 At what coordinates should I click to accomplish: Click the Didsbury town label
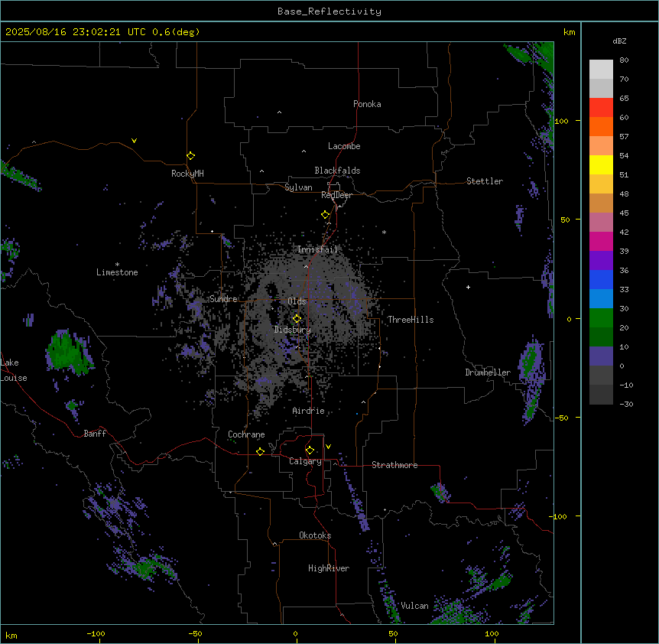coord(293,330)
